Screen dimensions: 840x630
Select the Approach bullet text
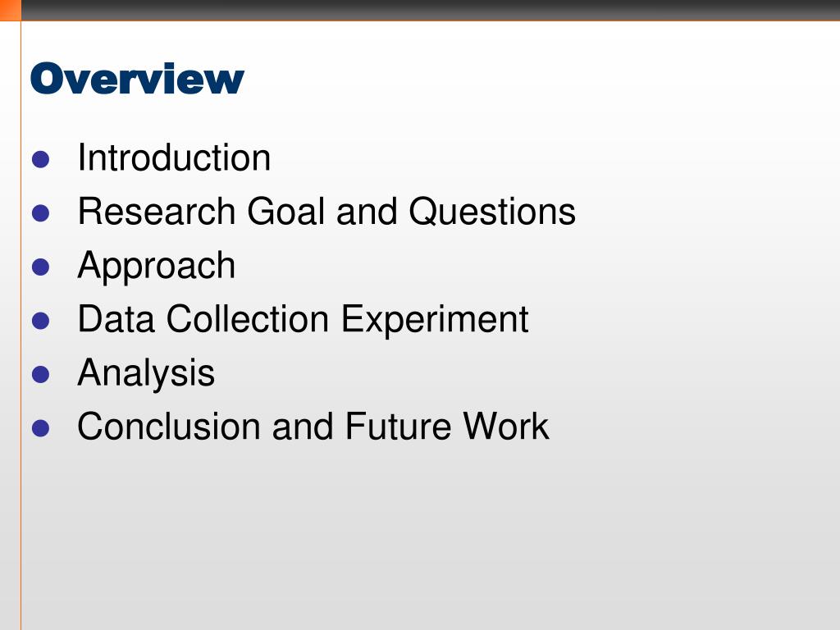pyautogui.click(x=157, y=267)
